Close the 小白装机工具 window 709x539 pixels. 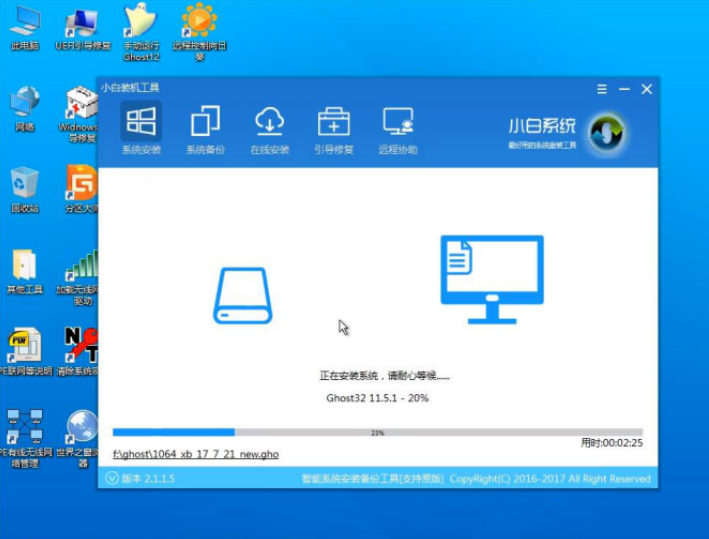647,89
